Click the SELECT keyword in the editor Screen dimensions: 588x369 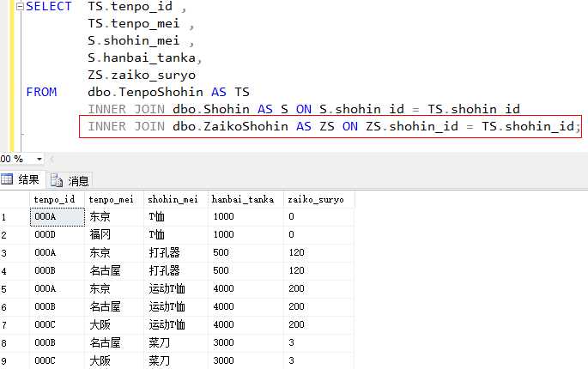point(48,6)
